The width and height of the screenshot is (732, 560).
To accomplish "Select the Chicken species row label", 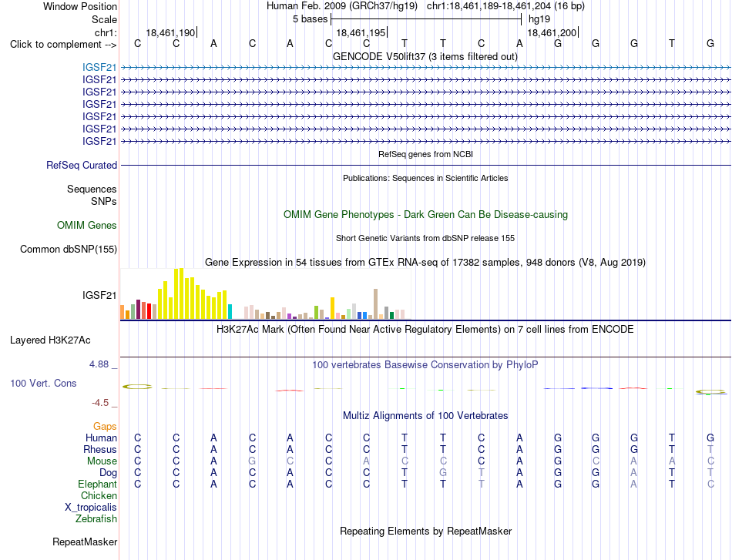I will [x=99, y=495].
